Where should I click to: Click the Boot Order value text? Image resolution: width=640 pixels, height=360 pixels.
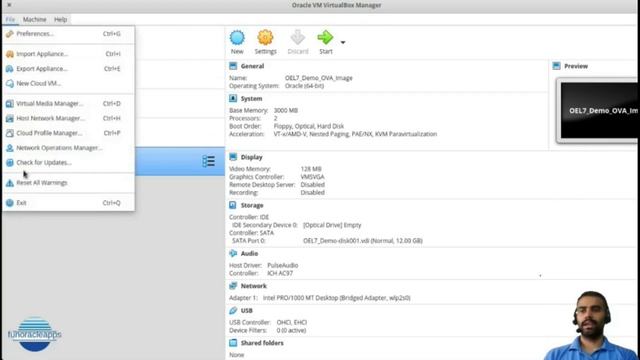coord(309,126)
